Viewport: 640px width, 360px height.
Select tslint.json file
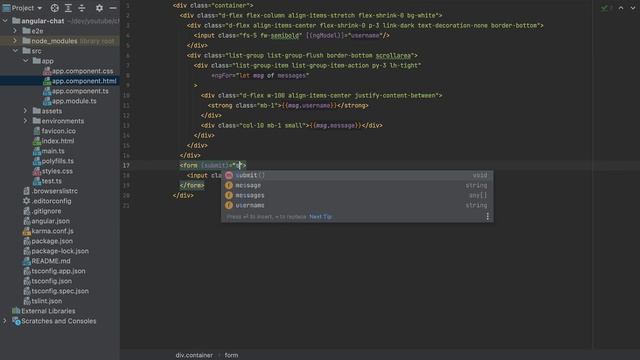[42, 301]
